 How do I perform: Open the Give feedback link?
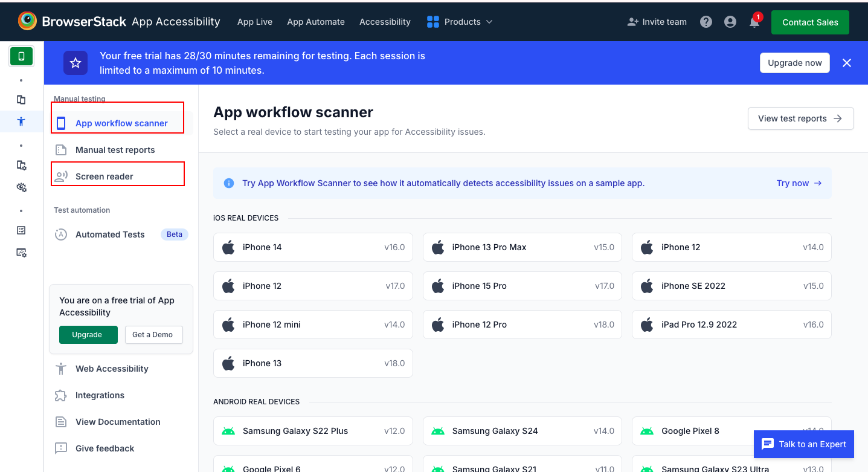coord(104,448)
